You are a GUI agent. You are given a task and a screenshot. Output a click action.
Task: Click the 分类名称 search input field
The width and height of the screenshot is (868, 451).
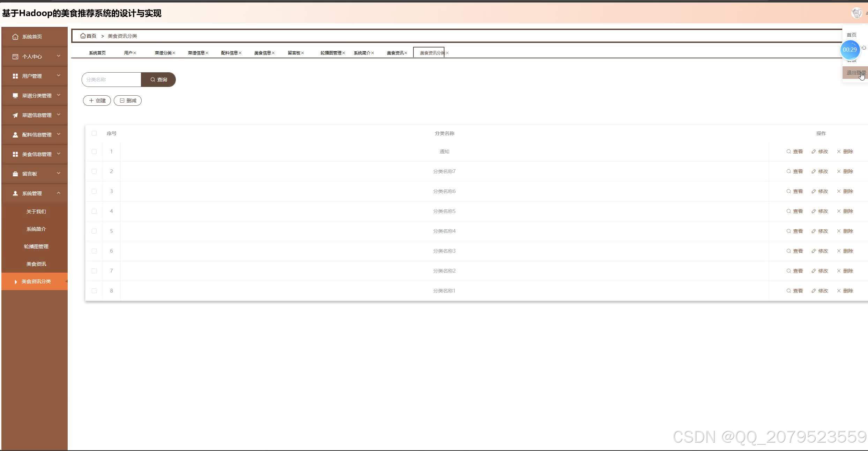(112, 80)
